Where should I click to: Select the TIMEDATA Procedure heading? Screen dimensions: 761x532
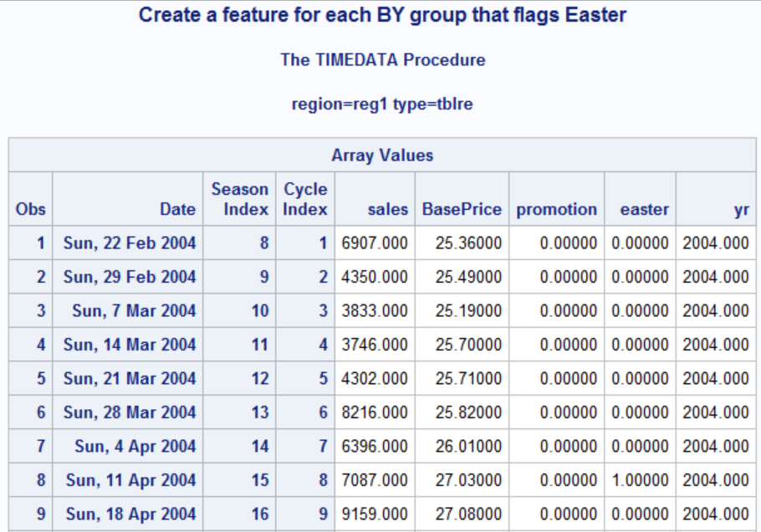click(x=382, y=59)
